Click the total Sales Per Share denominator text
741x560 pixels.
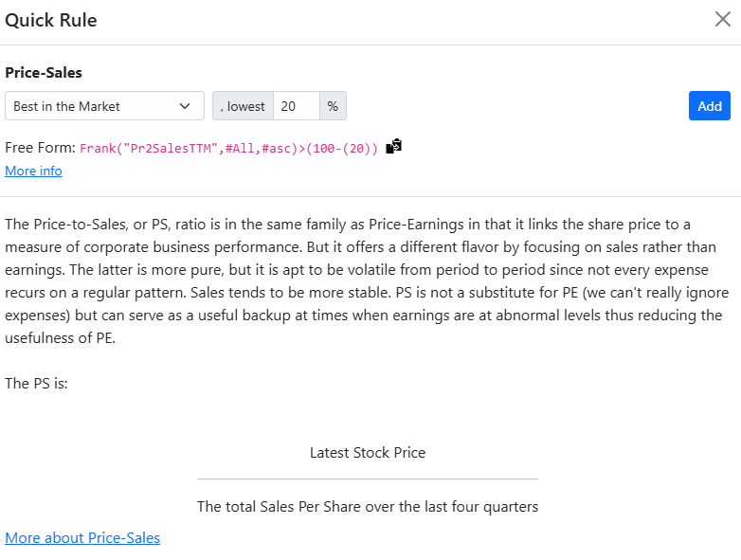[x=368, y=507]
